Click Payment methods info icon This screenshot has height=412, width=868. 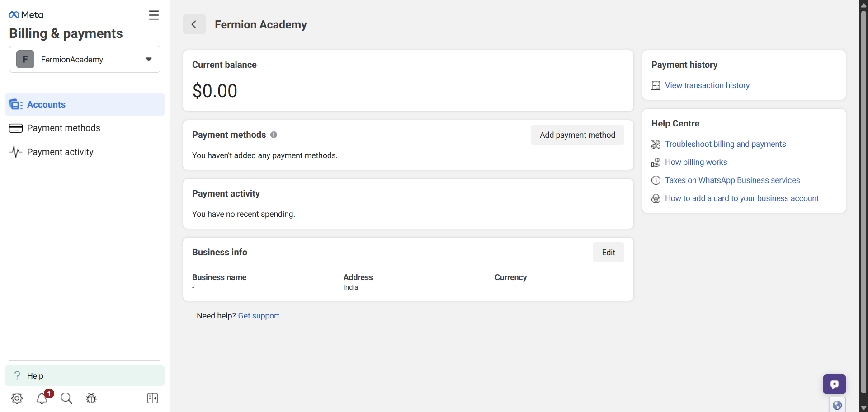[274, 135]
